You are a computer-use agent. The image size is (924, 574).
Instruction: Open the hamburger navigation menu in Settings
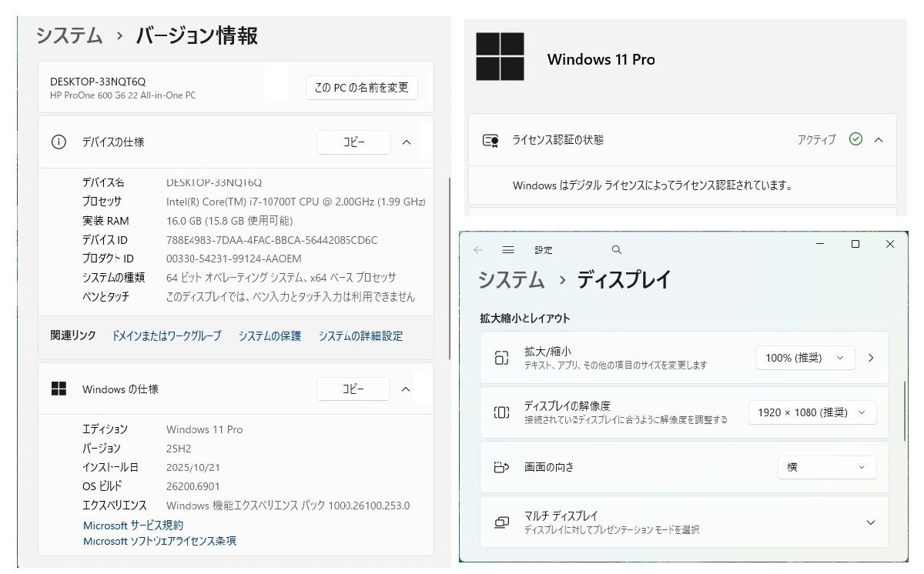tap(508, 250)
